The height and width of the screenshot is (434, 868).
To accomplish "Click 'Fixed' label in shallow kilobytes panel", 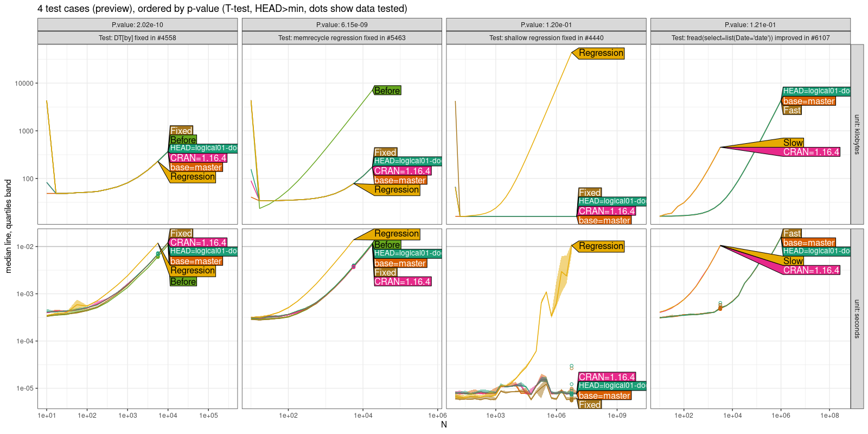I will pyautogui.click(x=590, y=193).
